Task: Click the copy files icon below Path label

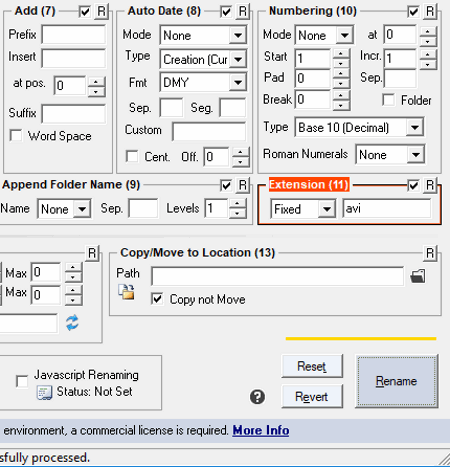Action: tap(126, 292)
